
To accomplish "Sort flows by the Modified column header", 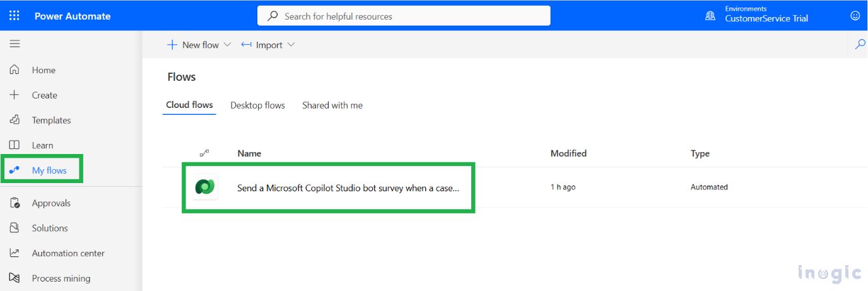I will (568, 153).
